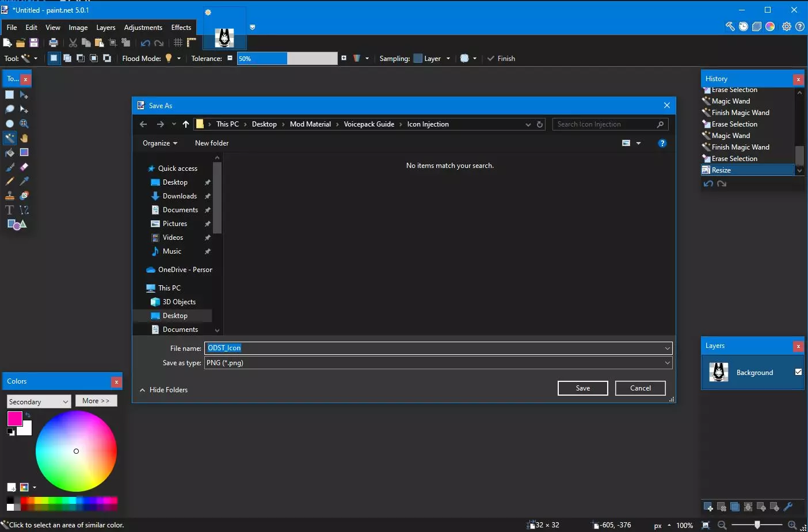Select the Eraser tool
Screen dimensions: 808x532
24,167
